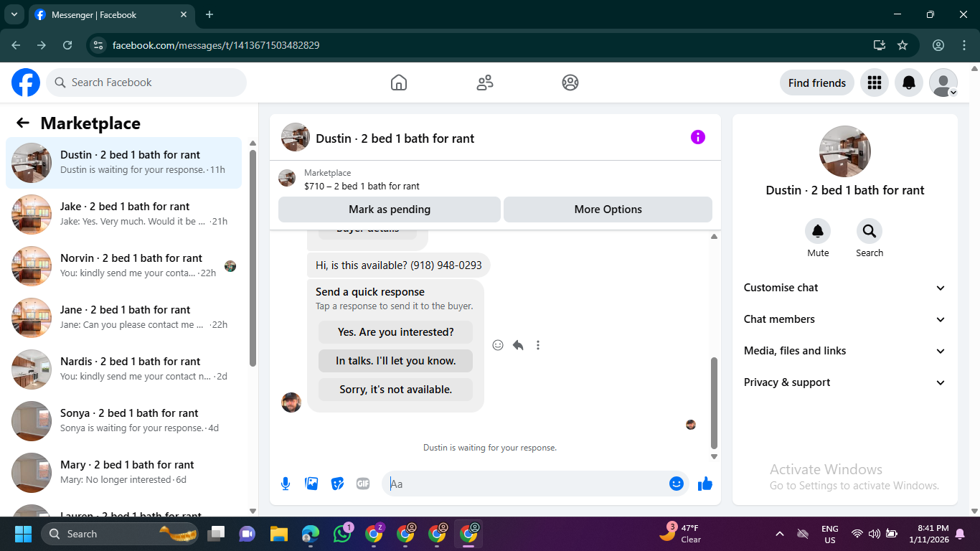This screenshot has width=980, height=551.
Task: Reply to the quick response message
Action: (x=518, y=345)
